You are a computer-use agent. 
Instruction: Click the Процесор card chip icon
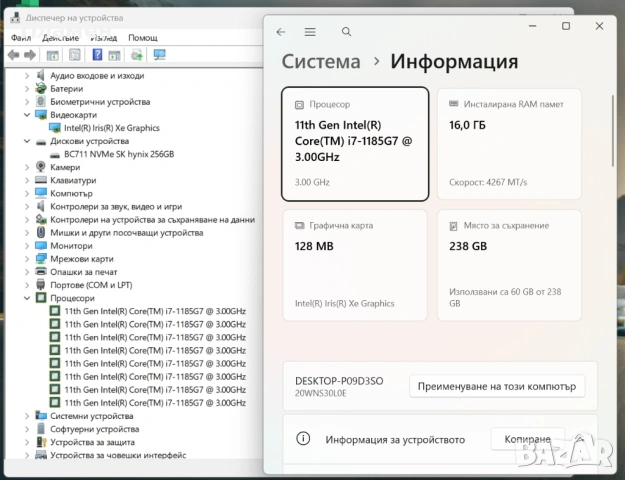(x=299, y=105)
